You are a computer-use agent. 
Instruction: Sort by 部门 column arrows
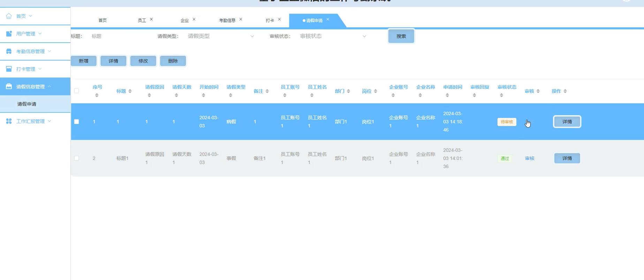point(348,91)
